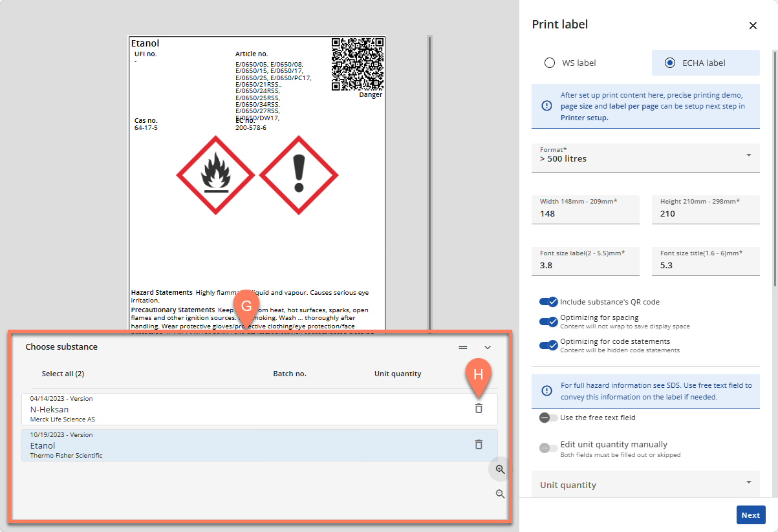
Task: Collapse the Choose substance panel
Action: point(488,347)
